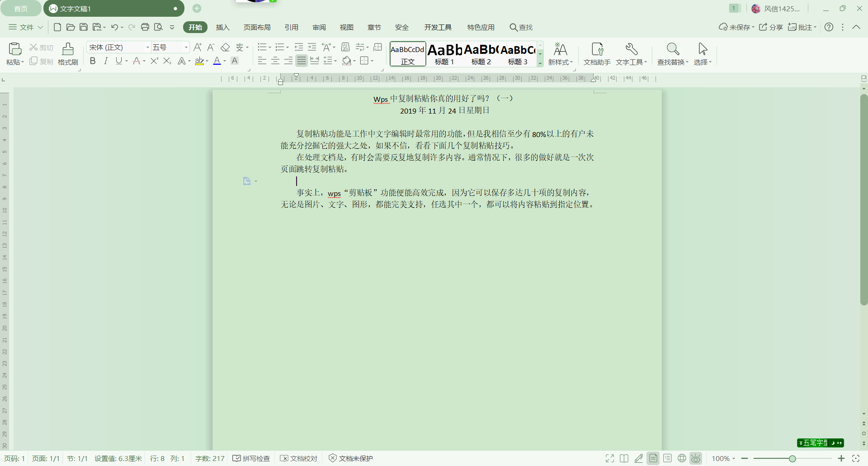
Task: Open the font name dropdown (宋体)
Action: coord(147,48)
